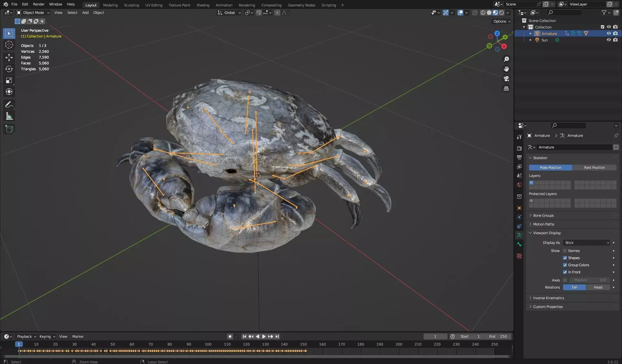622x364 pixels.
Task: Open the Object Mode dropdown
Action: coord(33,13)
